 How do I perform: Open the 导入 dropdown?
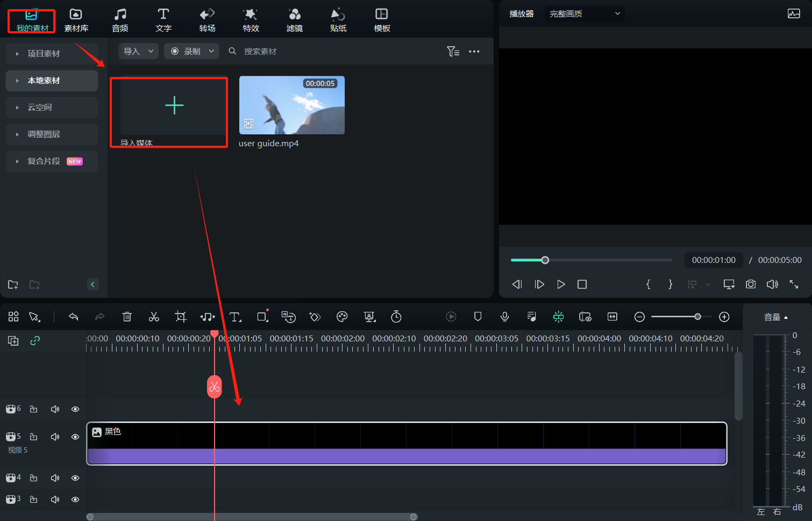138,51
